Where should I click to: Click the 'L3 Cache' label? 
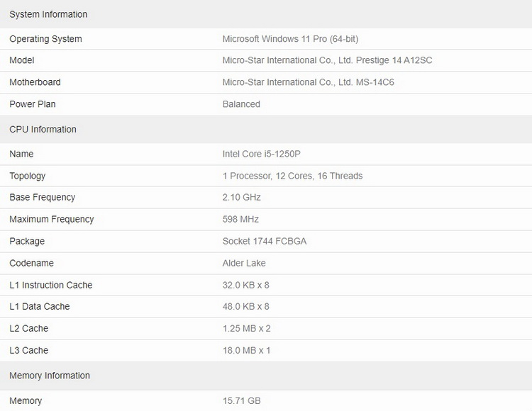point(29,350)
